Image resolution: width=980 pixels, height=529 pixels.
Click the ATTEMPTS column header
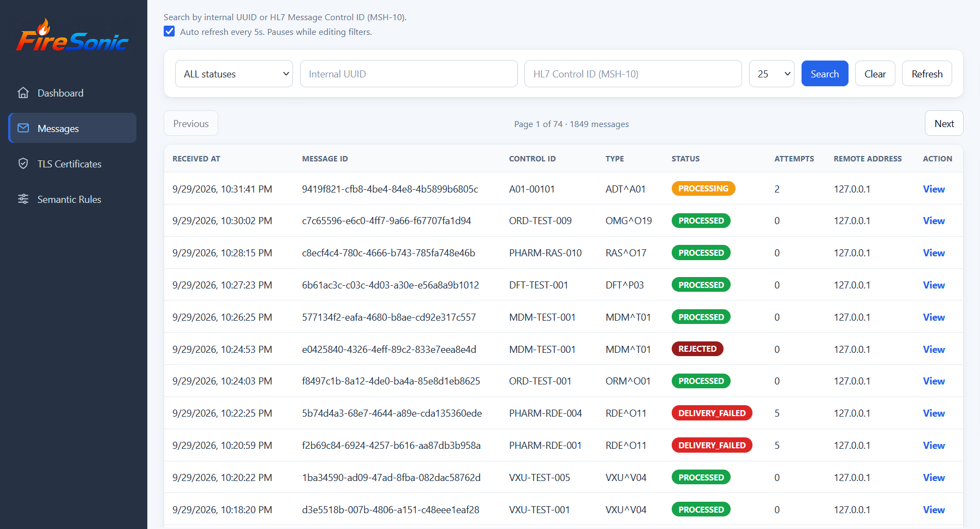point(794,159)
